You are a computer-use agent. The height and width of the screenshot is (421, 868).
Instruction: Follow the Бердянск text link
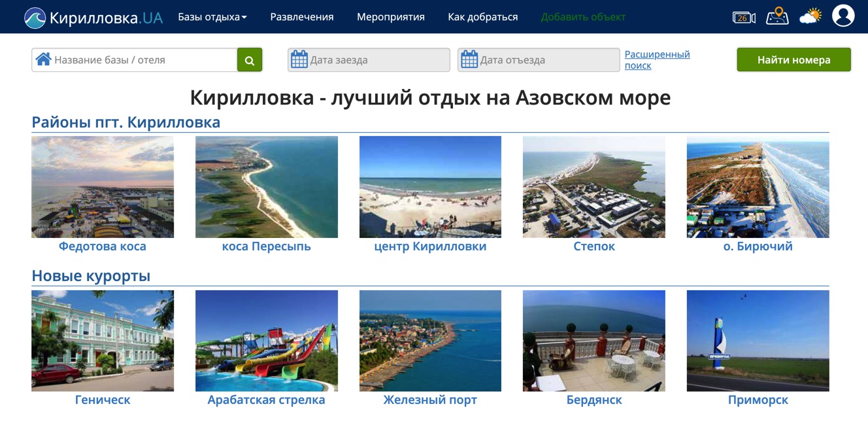pos(594,400)
